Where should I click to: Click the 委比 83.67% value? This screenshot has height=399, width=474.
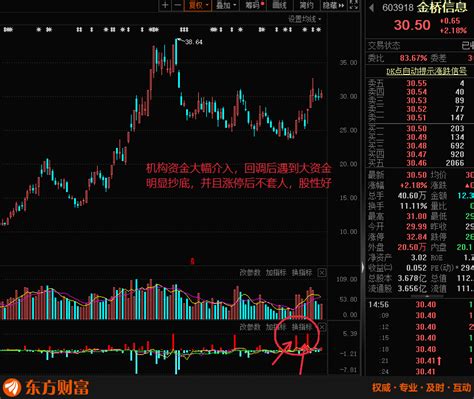[413, 58]
